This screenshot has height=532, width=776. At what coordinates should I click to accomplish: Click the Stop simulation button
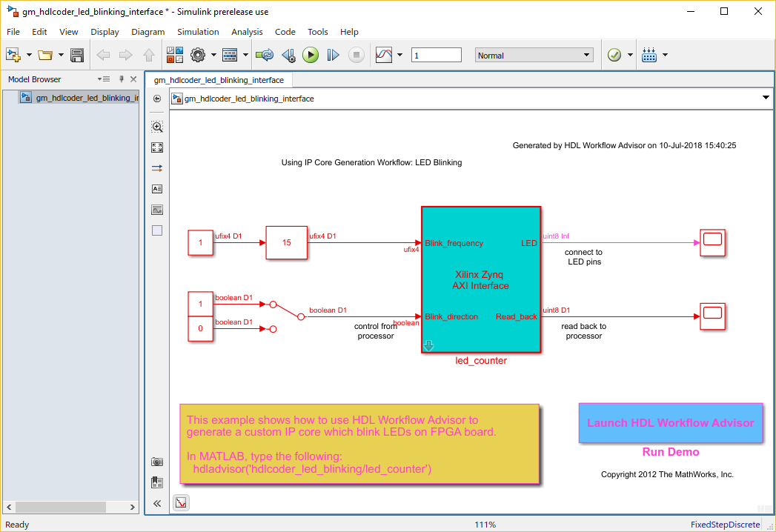pyautogui.click(x=357, y=55)
